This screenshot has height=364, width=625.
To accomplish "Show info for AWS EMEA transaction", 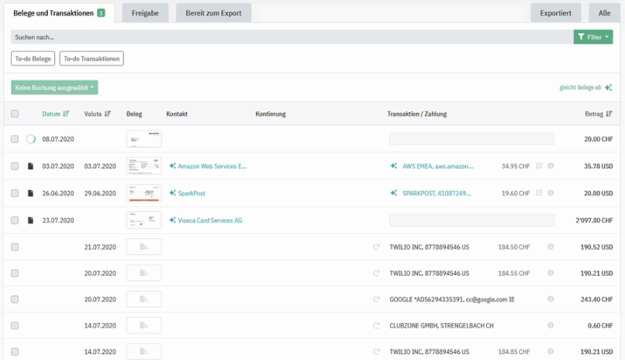I will click(551, 166).
